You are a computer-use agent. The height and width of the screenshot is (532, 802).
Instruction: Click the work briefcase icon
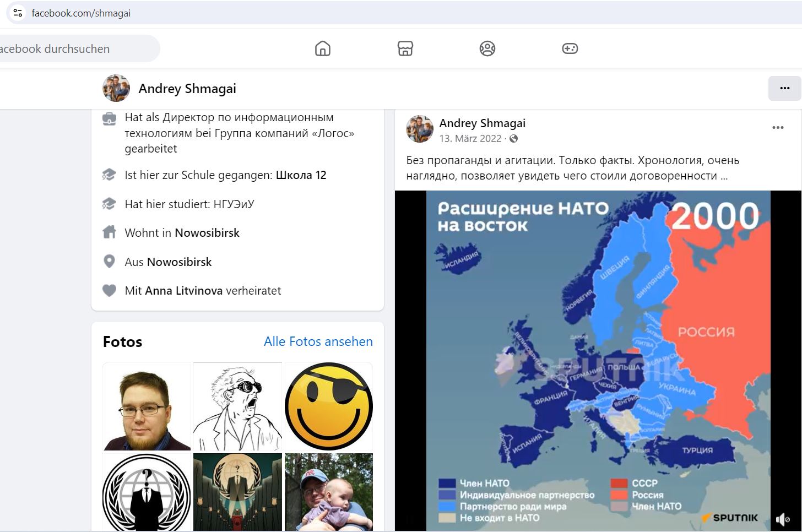[x=109, y=118]
